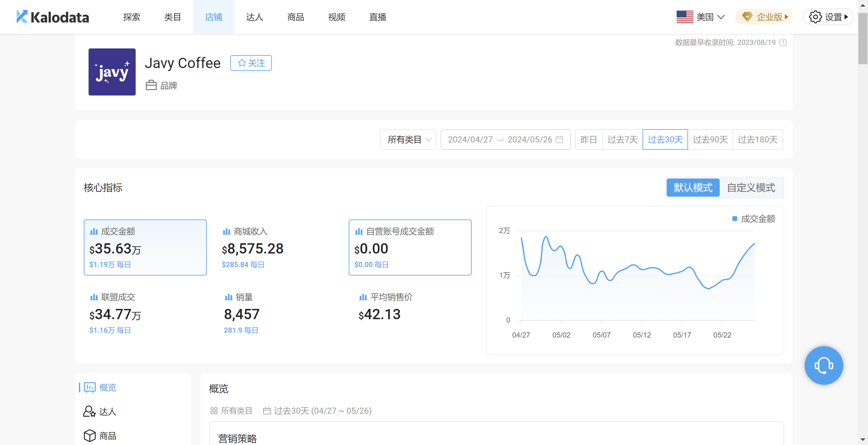Click the 达人 sidebar icon

pos(89,411)
